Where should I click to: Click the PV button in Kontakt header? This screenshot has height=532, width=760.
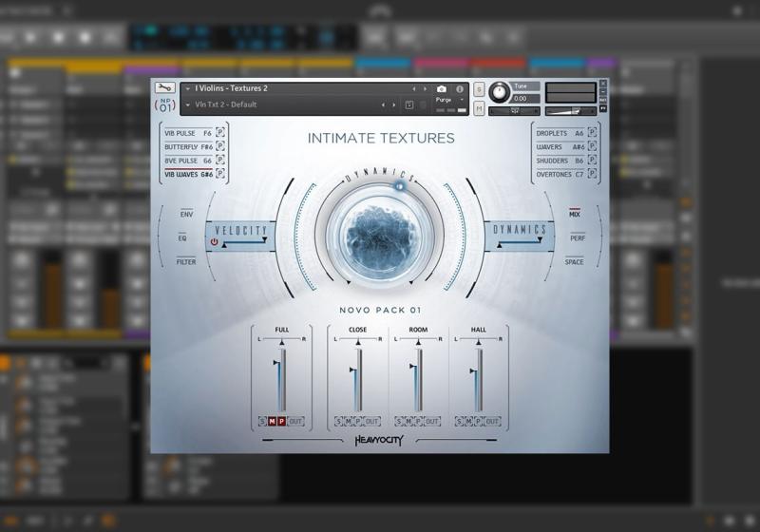(x=603, y=109)
